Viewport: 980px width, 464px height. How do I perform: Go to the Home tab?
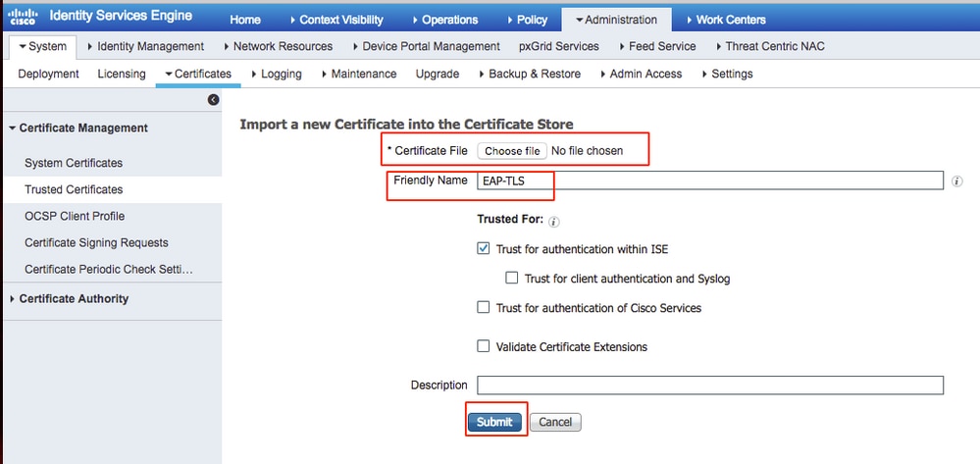pos(245,20)
